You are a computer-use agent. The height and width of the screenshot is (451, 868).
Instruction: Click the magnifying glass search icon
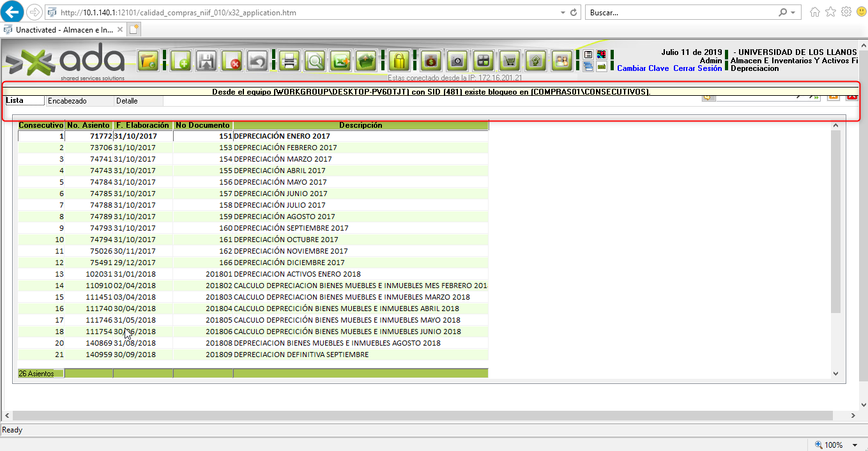click(315, 61)
